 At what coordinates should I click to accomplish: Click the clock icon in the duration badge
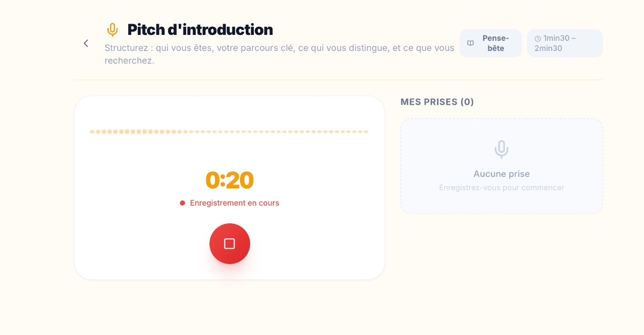[x=538, y=39]
